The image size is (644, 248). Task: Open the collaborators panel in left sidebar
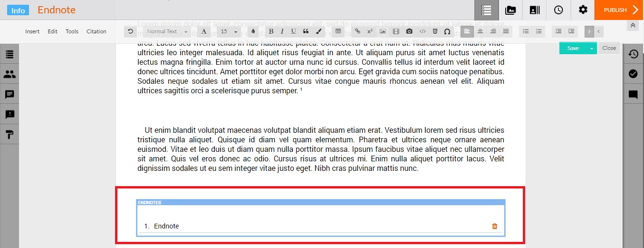point(10,74)
